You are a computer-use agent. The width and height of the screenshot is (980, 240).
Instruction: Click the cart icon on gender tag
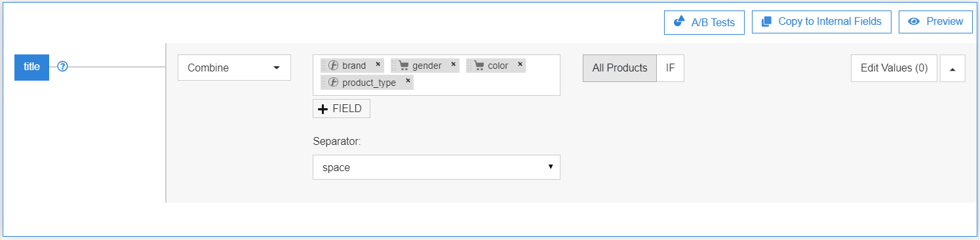[404, 66]
